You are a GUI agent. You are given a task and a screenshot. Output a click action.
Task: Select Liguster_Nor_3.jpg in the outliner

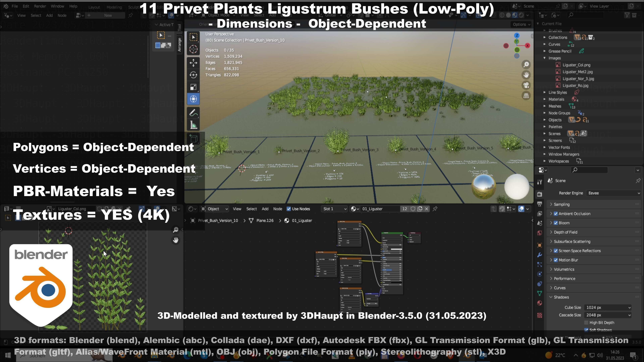tap(578, 79)
